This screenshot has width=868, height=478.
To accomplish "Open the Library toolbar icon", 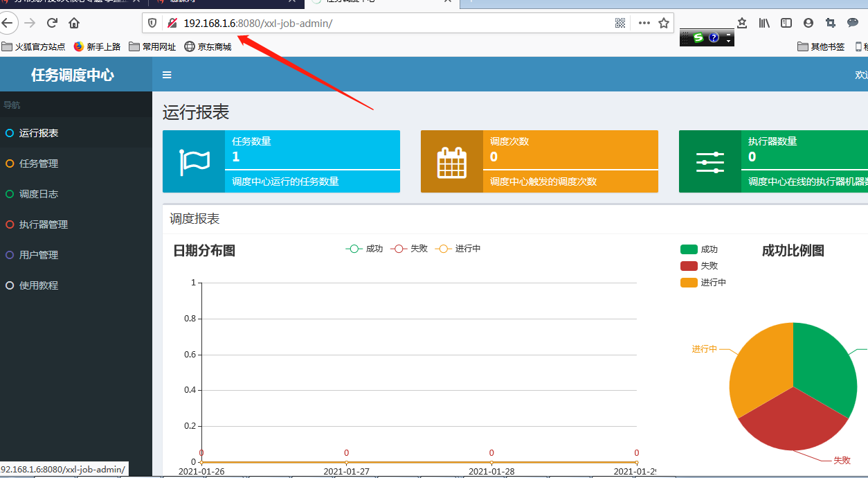I will pyautogui.click(x=764, y=23).
